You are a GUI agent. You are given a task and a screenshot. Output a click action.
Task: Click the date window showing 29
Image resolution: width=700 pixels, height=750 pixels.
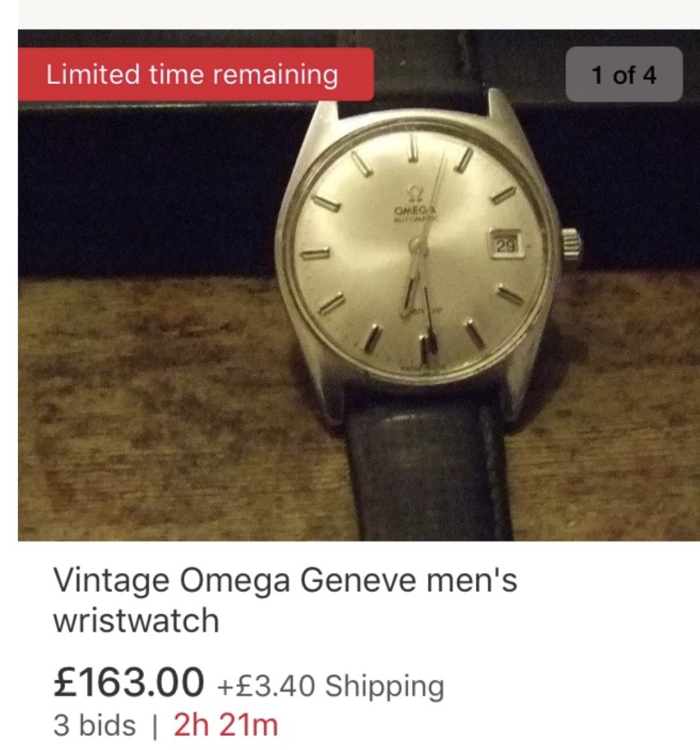(505, 244)
